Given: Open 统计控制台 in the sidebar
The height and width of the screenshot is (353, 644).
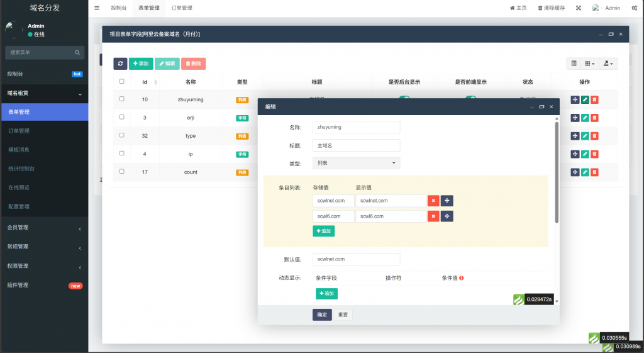Looking at the screenshot, I should point(45,169).
